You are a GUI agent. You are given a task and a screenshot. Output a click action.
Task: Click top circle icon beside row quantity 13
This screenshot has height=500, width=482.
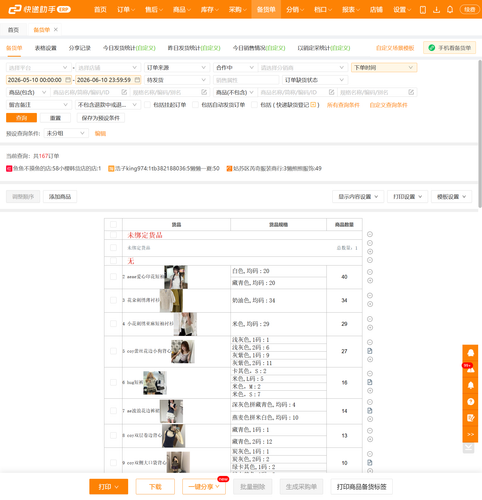370,431
